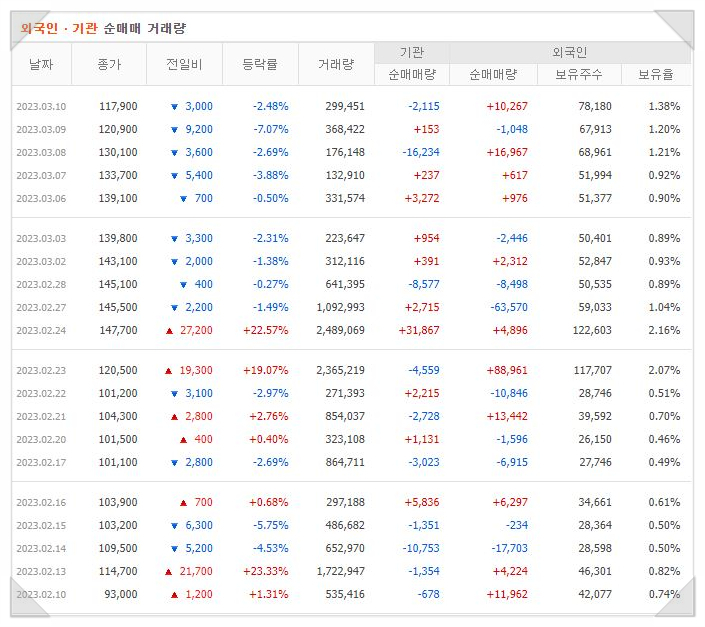This screenshot has height=627, width=705.
Task: Click institution net value -16,234
Action: tap(421, 152)
